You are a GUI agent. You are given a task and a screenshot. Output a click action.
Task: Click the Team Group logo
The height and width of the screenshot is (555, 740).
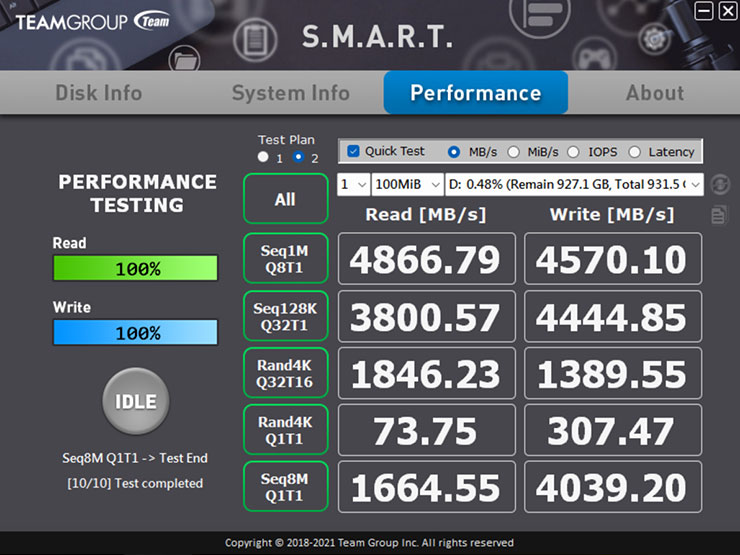click(x=93, y=20)
